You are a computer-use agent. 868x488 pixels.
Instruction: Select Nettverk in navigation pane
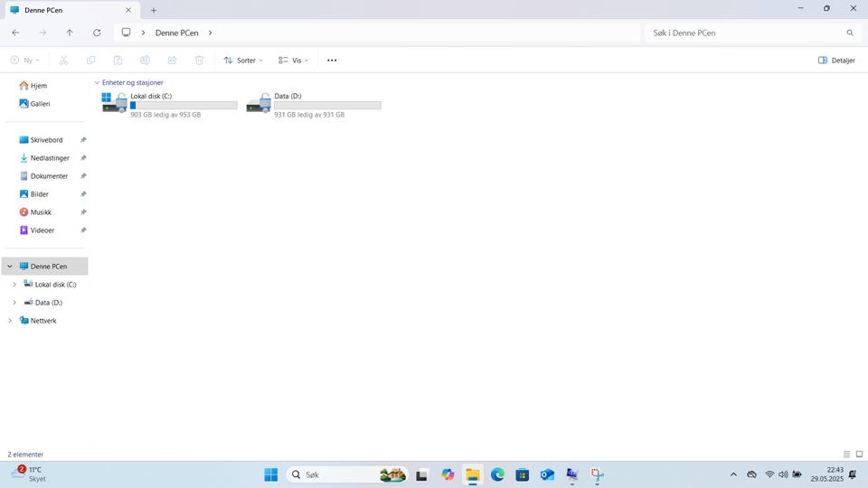coord(45,320)
